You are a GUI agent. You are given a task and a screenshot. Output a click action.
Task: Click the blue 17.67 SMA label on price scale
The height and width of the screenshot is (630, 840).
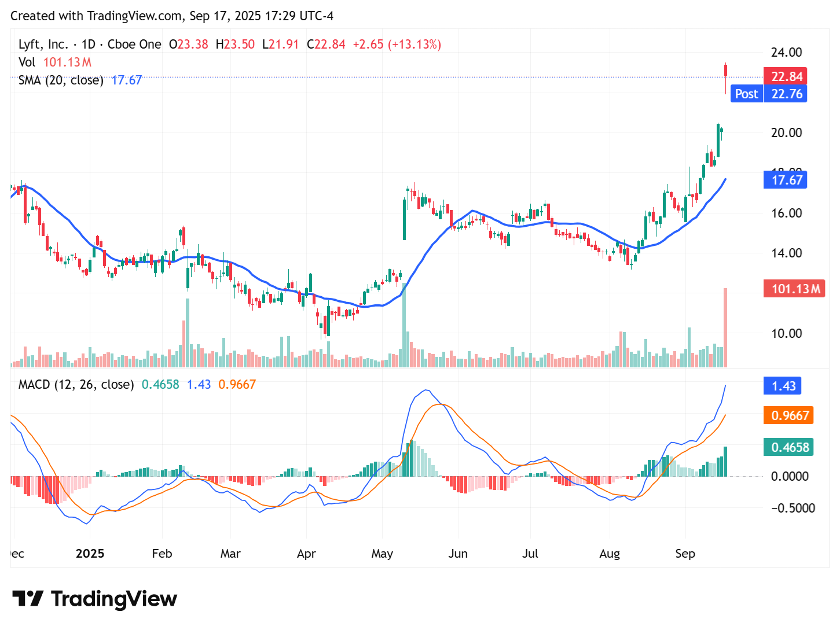pyautogui.click(x=786, y=180)
